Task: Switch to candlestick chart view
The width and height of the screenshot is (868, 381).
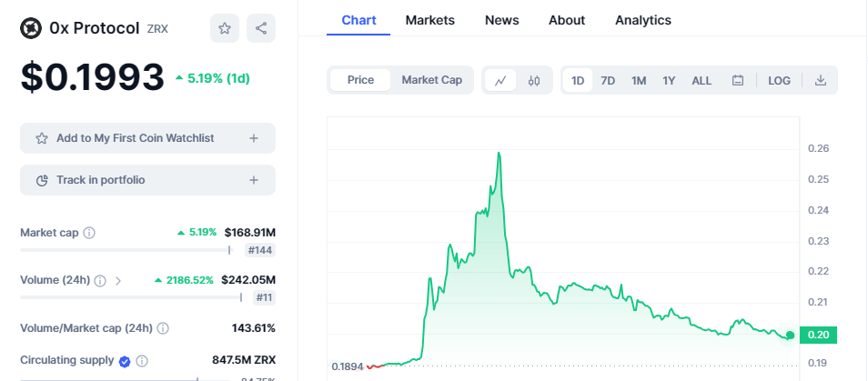Action: point(534,80)
